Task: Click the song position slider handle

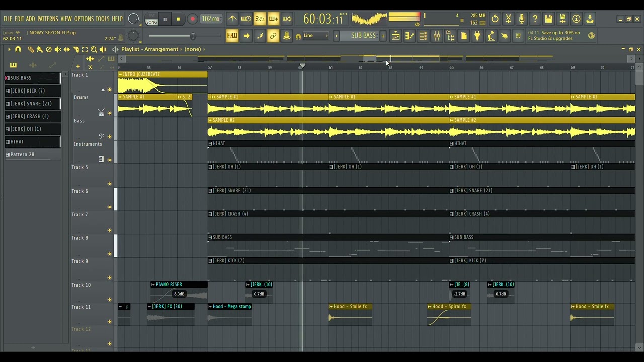Action: click(192, 36)
